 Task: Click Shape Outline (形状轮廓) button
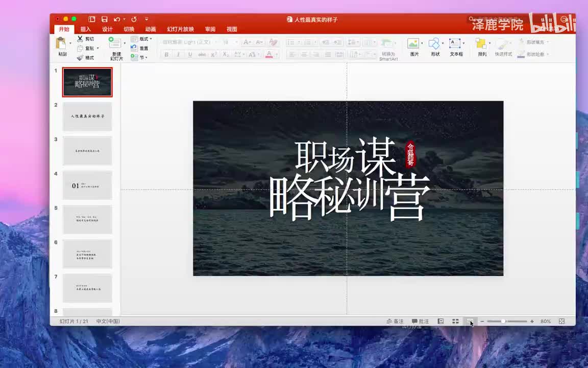click(533, 55)
